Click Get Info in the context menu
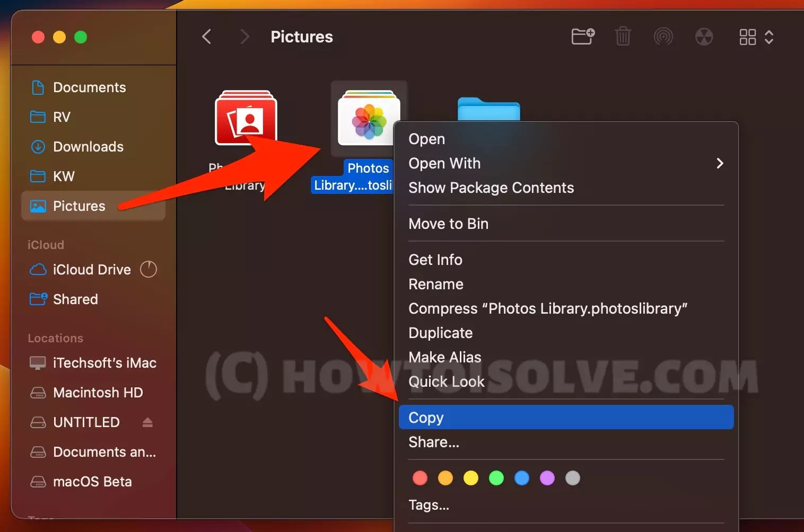804x532 pixels. [435, 260]
